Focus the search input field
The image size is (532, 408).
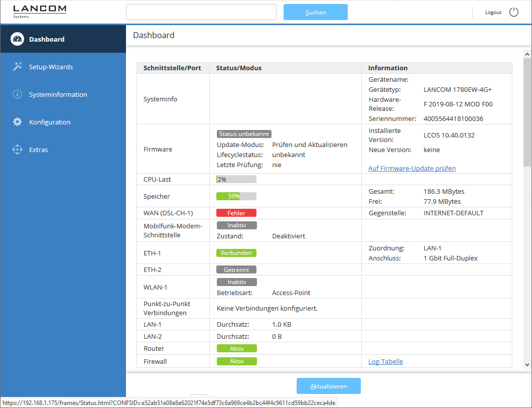click(x=201, y=12)
